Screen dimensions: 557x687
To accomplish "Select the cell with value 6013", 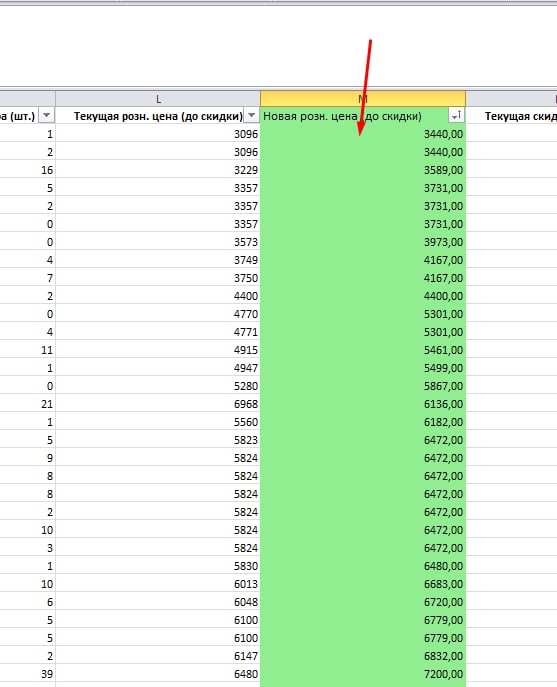I will pyautogui.click(x=158, y=584).
